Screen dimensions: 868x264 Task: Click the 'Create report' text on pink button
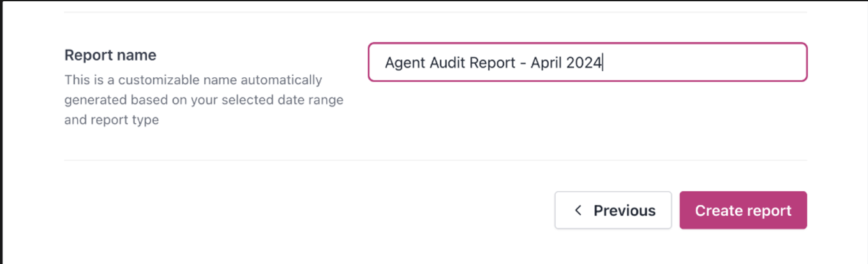[743, 210]
